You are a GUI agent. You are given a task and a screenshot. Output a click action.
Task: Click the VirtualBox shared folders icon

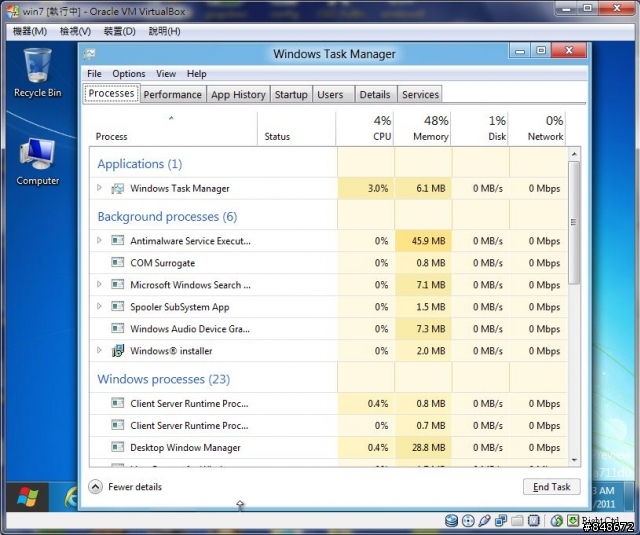[517, 520]
